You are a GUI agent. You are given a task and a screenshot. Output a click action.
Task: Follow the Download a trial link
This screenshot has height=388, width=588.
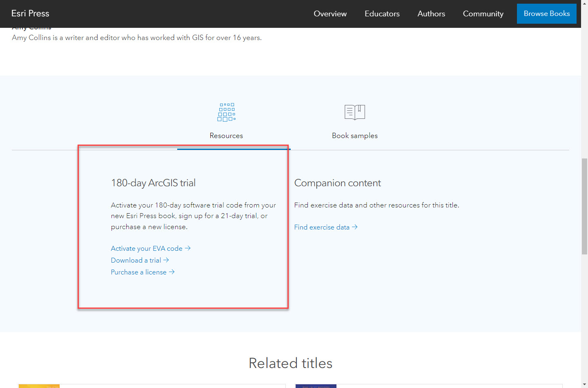point(140,260)
